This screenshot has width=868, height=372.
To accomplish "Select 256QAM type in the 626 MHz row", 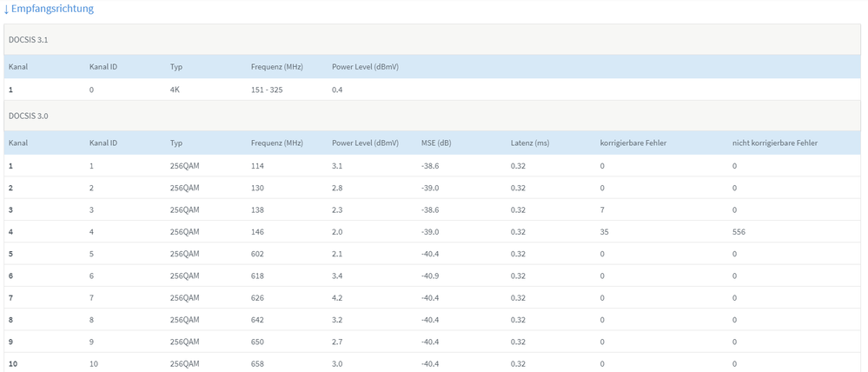I will point(184,298).
